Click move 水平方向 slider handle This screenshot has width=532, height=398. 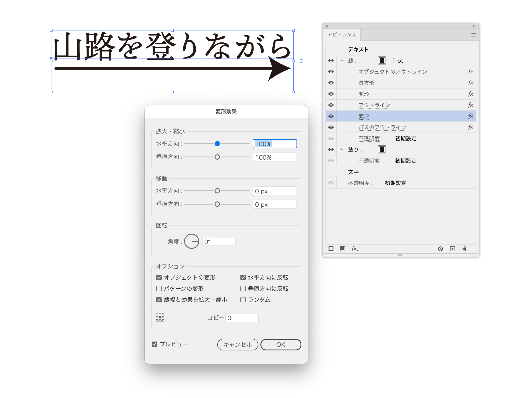pyautogui.click(x=217, y=191)
